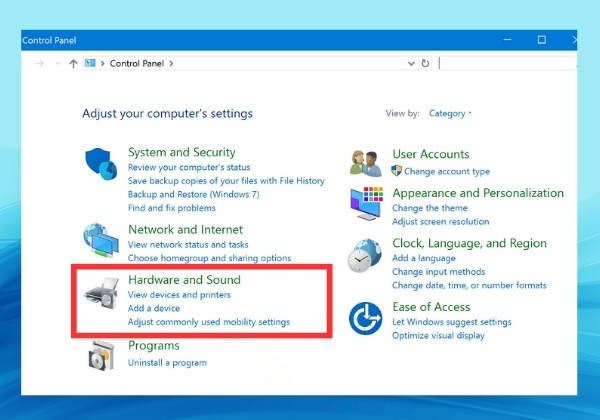Image resolution: width=600 pixels, height=420 pixels.
Task: Click the Appearance and Personalization monitor icon
Action: (366, 203)
